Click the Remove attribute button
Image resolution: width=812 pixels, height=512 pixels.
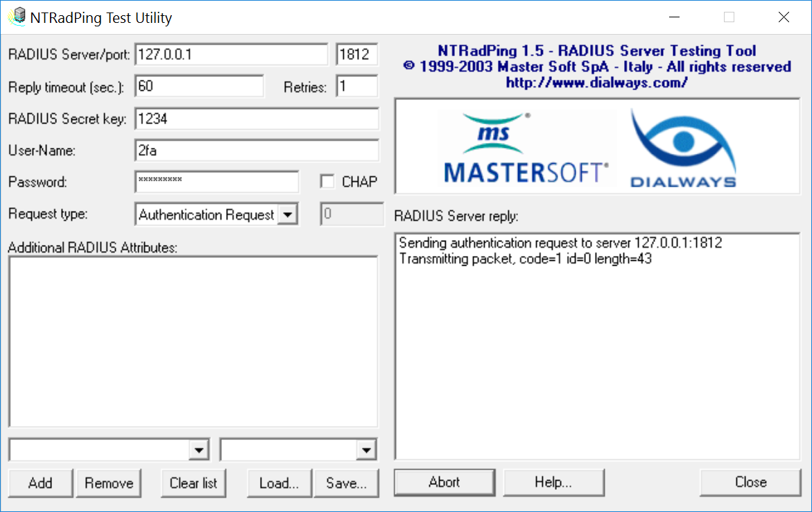tap(109, 483)
